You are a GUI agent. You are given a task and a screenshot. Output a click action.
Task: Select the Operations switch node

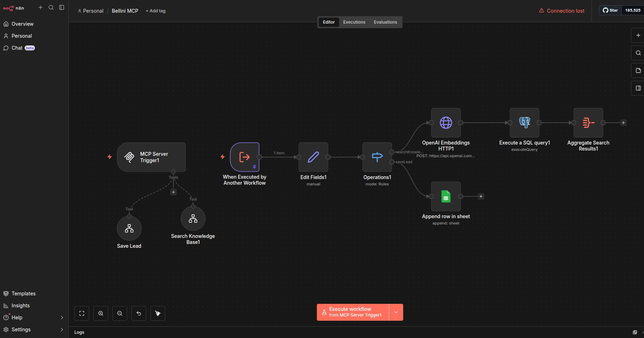[x=377, y=157]
